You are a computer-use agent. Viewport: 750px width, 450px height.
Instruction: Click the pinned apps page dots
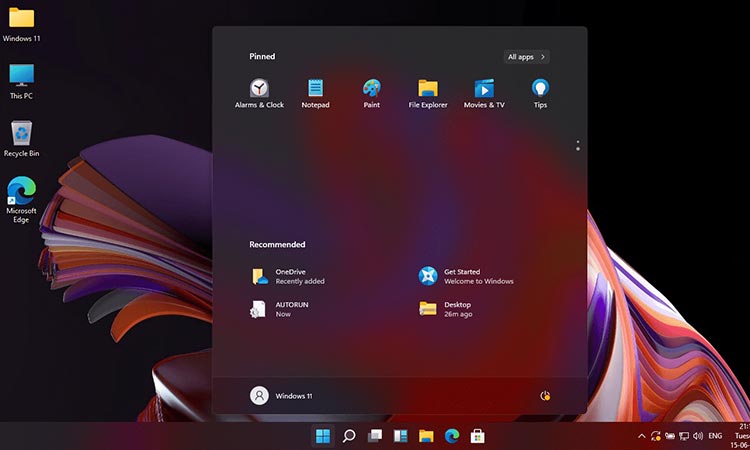pyautogui.click(x=578, y=146)
